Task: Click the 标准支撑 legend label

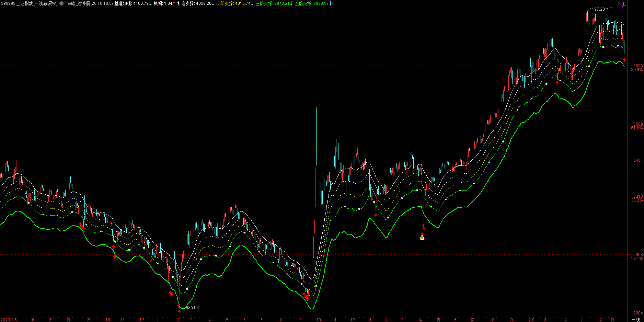Action: tap(195, 3)
